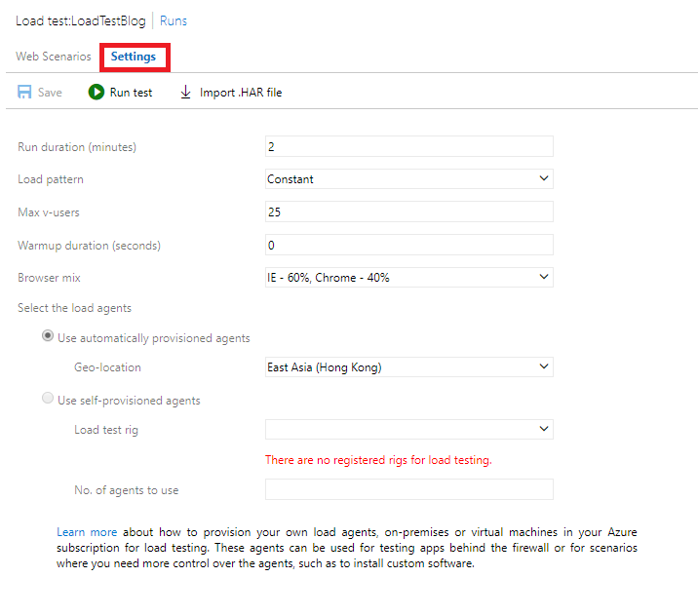Click the Max v-users input field
Image resolution: width=698 pixels, height=616 pixels.
pos(409,212)
